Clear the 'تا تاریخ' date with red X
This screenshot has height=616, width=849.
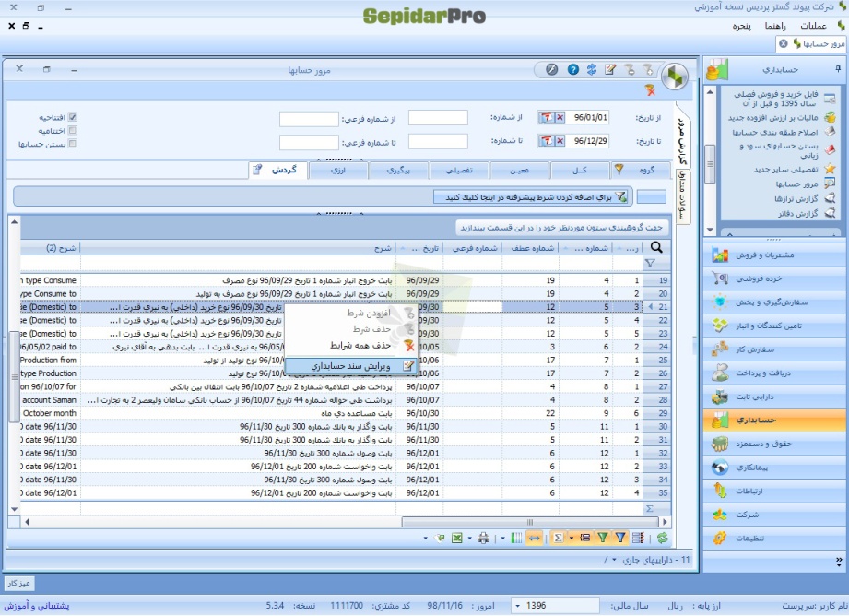(560, 141)
